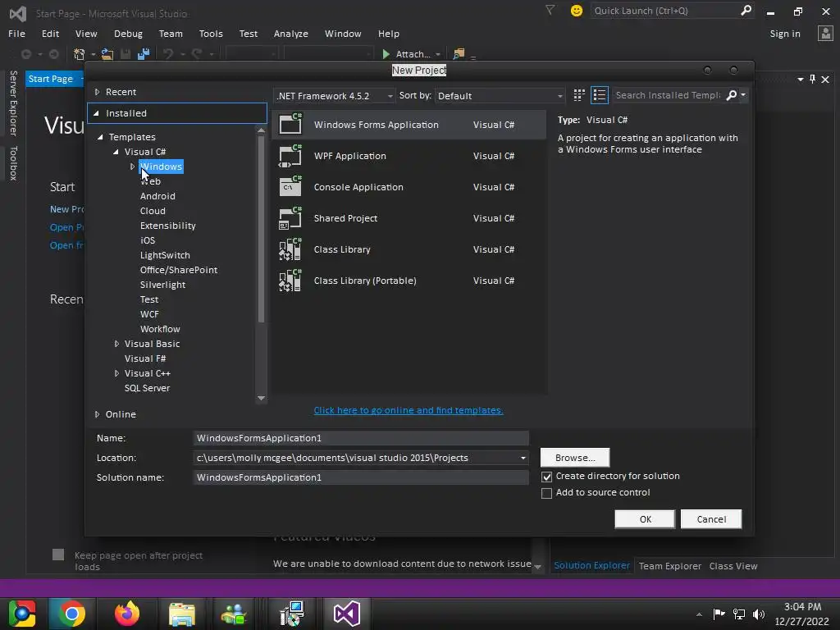The width and height of the screenshot is (840, 630).
Task: Select the Silverlight template category
Action: click(x=162, y=285)
